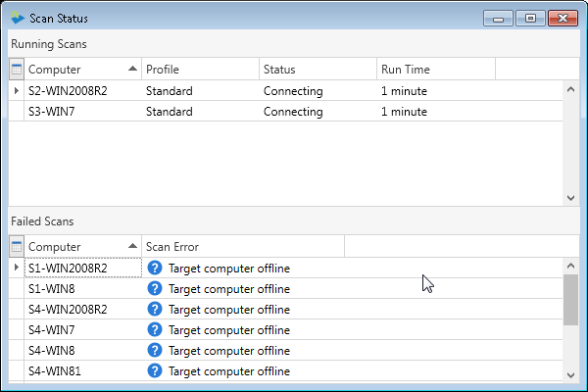Expand the S2-WIN2008R2 running scan row
The image size is (588, 392).
tap(16, 90)
